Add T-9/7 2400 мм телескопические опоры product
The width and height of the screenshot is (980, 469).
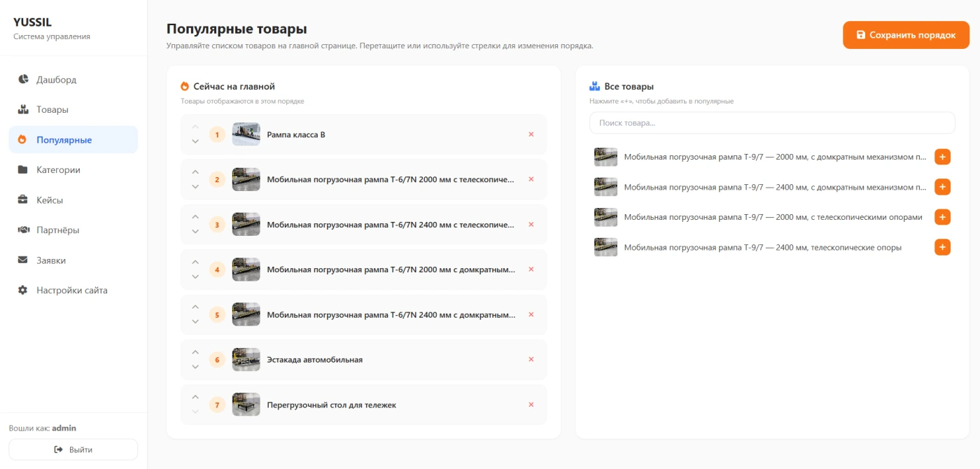point(942,247)
